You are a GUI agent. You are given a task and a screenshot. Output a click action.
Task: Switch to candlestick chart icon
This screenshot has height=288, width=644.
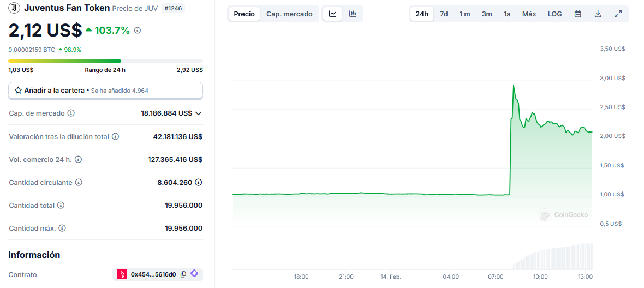(x=353, y=14)
